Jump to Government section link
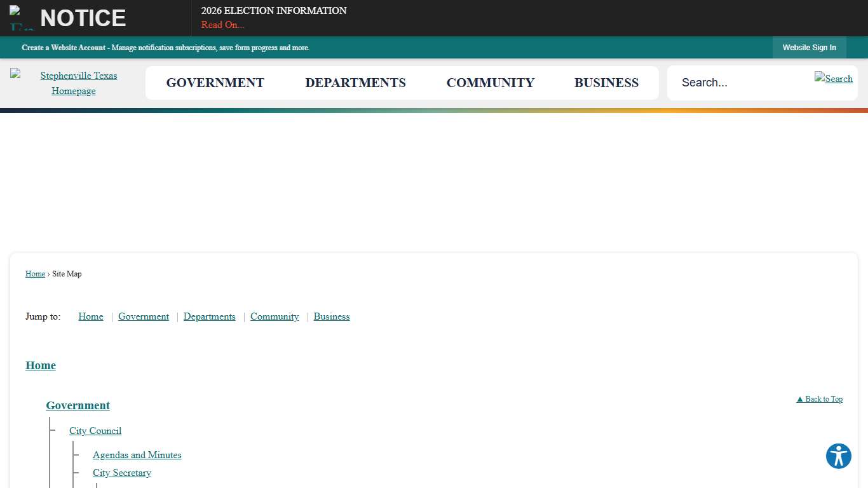The width and height of the screenshot is (868, 488). (x=144, y=316)
